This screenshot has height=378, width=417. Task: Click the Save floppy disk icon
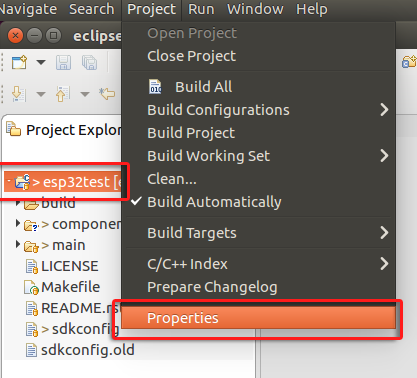[63, 62]
